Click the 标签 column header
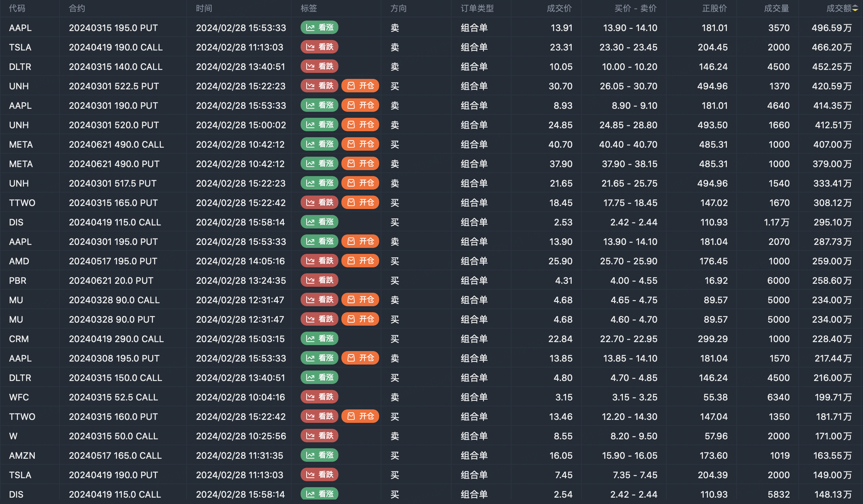The width and height of the screenshot is (863, 504). point(309,9)
